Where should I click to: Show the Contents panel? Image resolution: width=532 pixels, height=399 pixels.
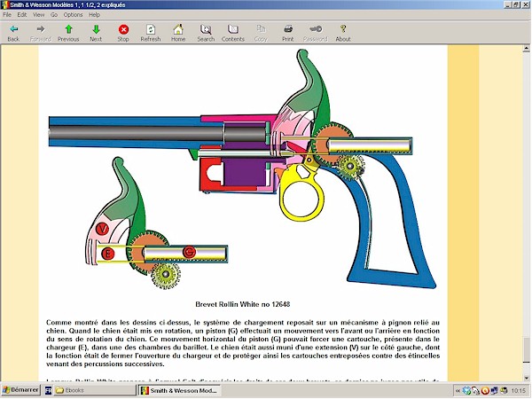pos(233,33)
